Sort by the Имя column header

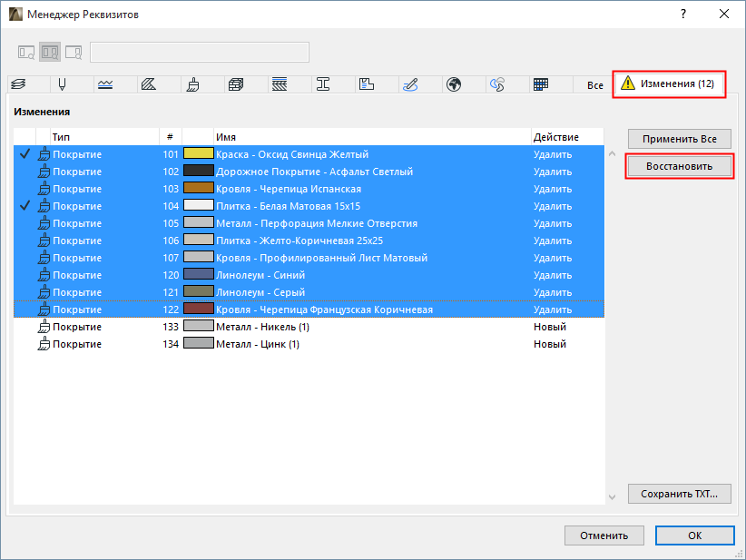[x=372, y=137]
